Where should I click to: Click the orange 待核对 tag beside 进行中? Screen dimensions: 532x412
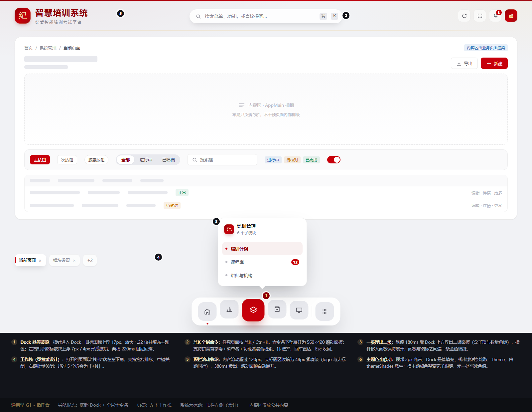click(292, 160)
